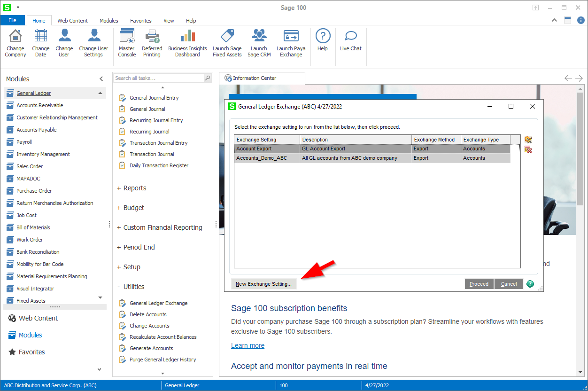This screenshot has width=588, height=391.
Task: Open the File menu
Action: pos(13,20)
